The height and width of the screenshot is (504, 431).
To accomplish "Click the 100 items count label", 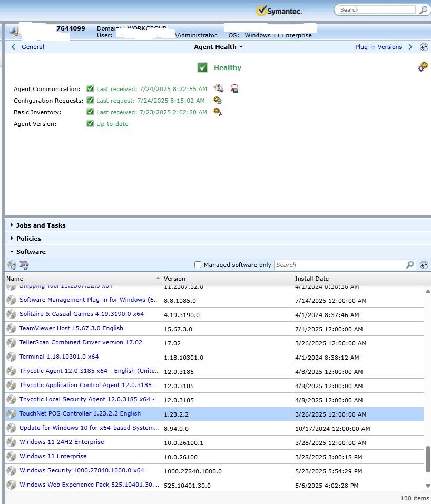I will 415,498.
